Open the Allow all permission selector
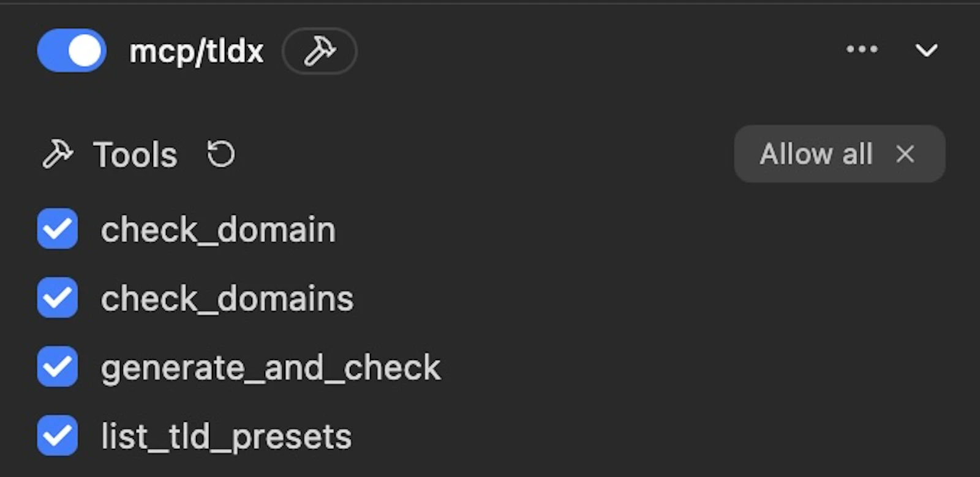 point(839,154)
